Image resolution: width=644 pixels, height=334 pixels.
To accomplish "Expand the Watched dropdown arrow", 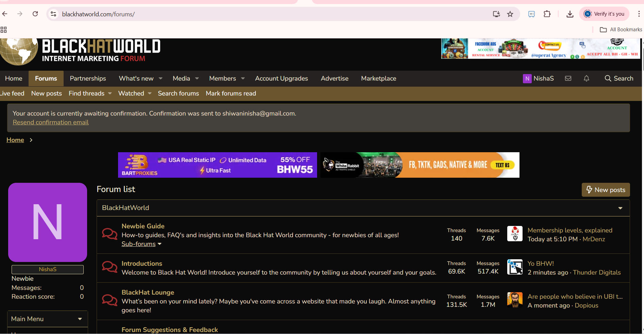I will point(150,93).
